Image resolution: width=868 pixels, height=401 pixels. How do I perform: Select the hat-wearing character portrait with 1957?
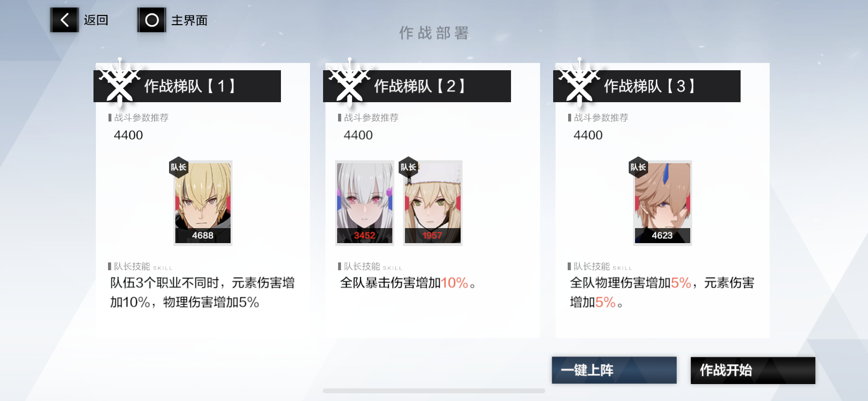pyautogui.click(x=433, y=203)
